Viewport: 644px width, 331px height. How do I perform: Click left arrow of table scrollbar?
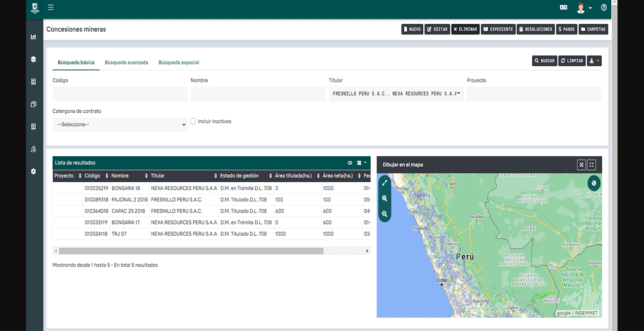pyautogui.click(x=55, y=251)
